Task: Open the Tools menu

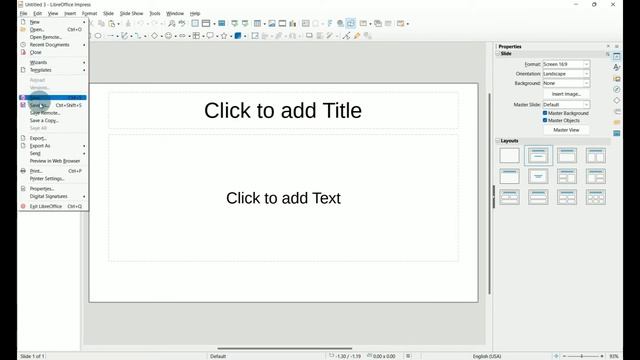Action: [155, 13]
